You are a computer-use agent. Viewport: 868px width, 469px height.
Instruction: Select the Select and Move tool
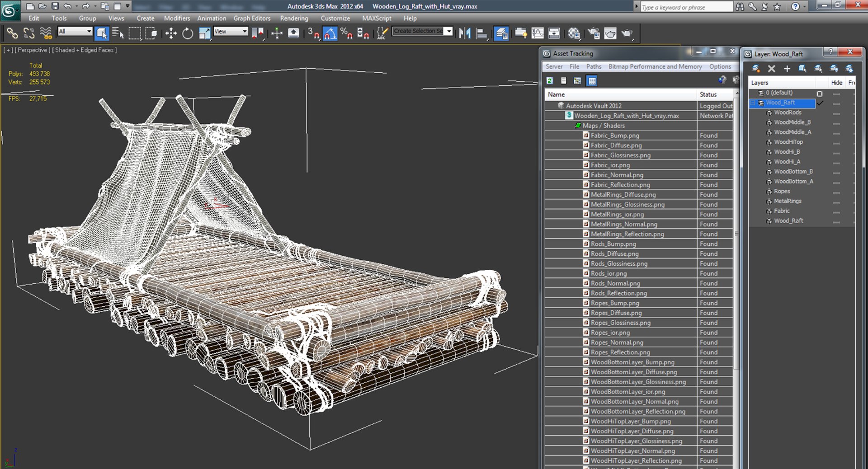171,33
